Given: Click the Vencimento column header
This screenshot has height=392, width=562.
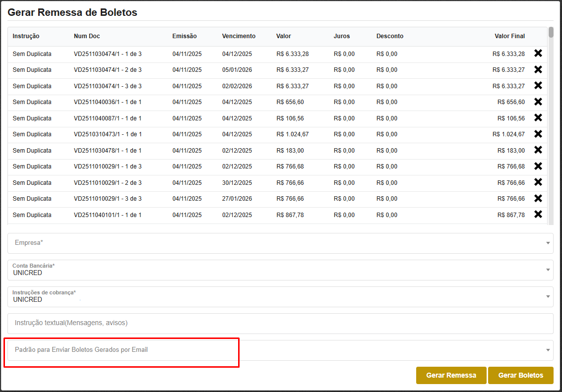Looking at the screenshot, I should click(x=239, y=36).
